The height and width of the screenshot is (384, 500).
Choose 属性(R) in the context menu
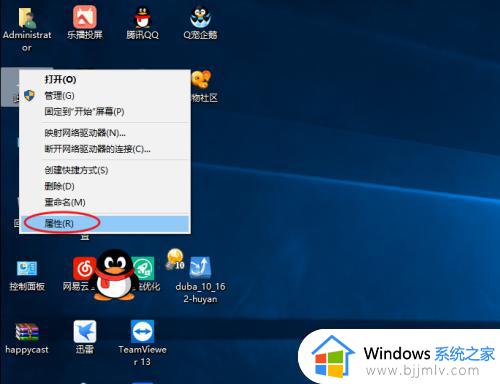click(x=105, y=224)
